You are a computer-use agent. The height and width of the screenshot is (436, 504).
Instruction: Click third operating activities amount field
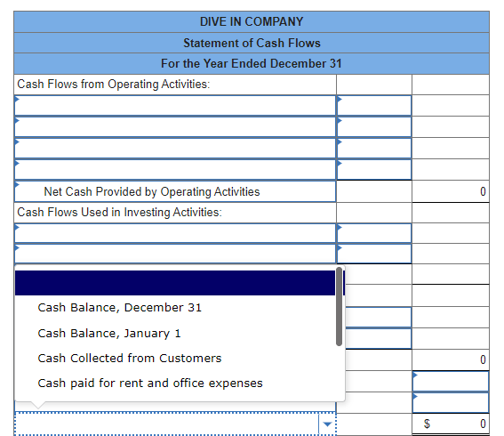click(374, 149)
